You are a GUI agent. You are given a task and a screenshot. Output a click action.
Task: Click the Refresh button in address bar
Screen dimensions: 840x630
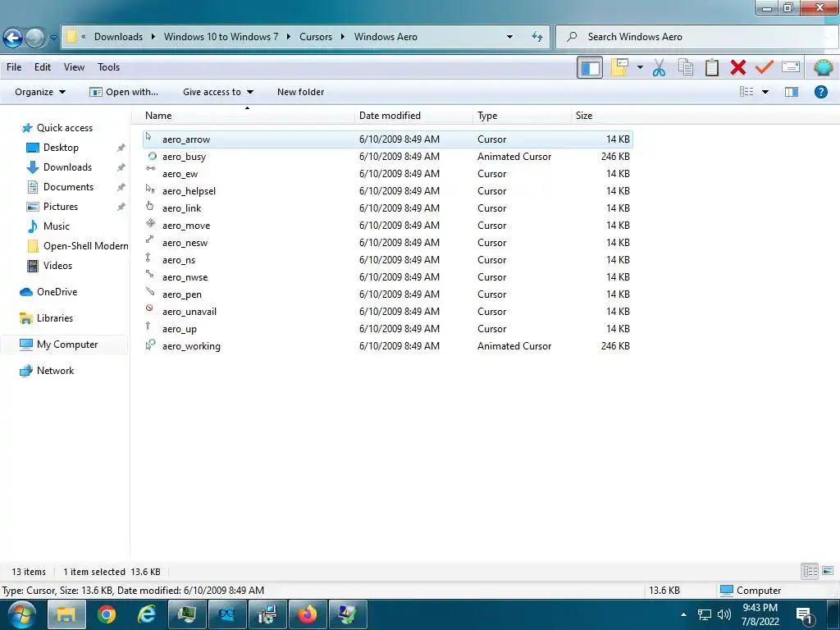(x=536, y=37)
